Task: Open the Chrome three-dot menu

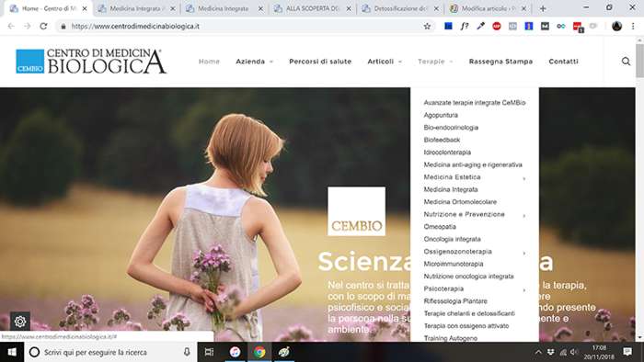Action: 633,27
